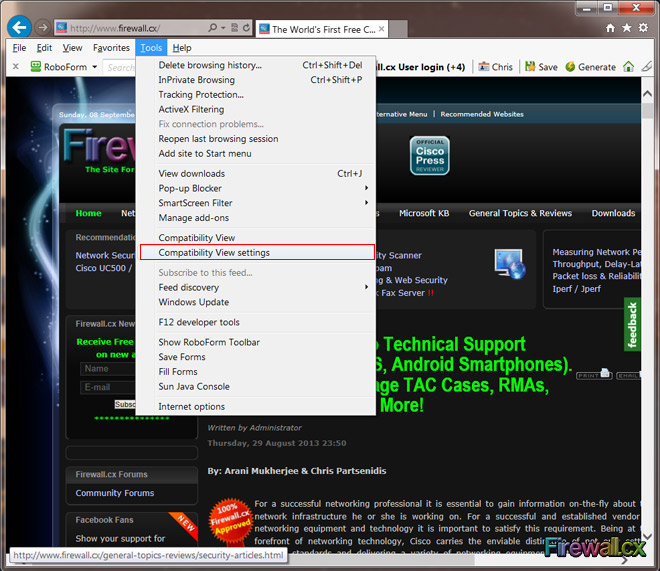Open the File menu
660x571 pixels.
pos(19,48)
